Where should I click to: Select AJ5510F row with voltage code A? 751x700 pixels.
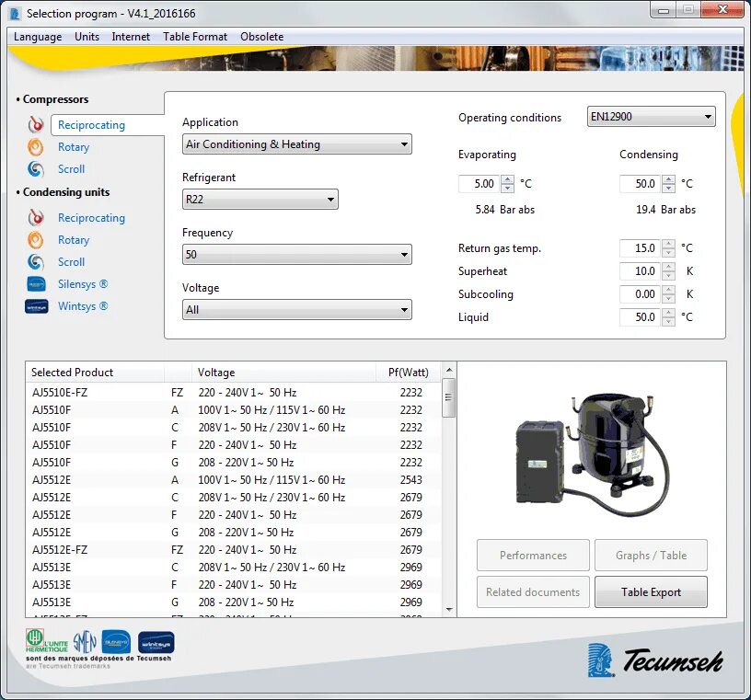(x=233, y=410)
